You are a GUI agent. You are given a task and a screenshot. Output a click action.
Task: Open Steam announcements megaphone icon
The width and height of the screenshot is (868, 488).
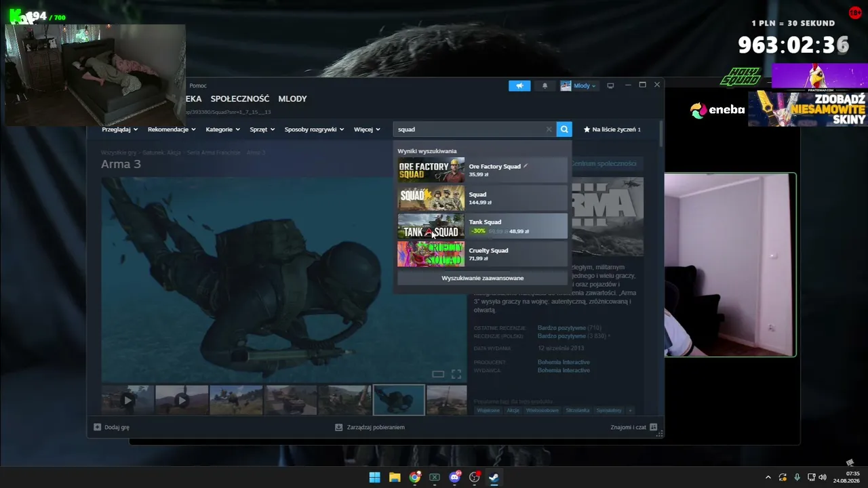click(x=519, y=85)
